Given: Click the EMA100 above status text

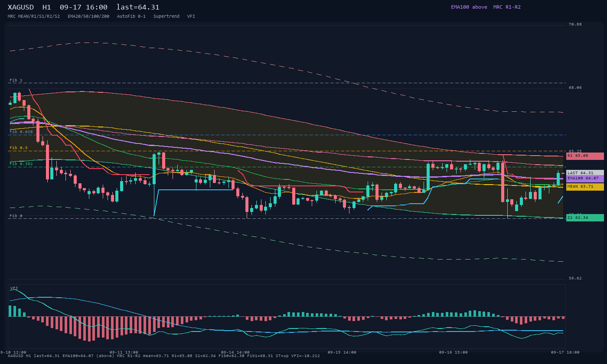Looking at the screenshot, I should coord(469,7).
